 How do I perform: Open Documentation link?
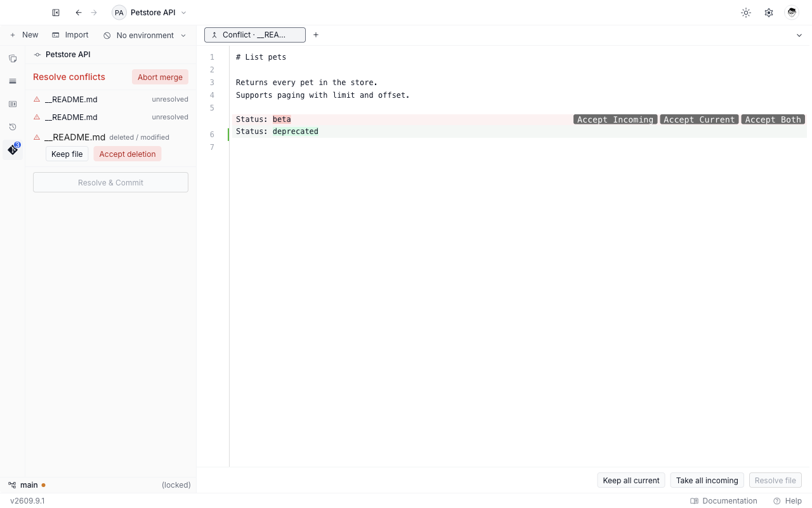(x=724, y=501)
